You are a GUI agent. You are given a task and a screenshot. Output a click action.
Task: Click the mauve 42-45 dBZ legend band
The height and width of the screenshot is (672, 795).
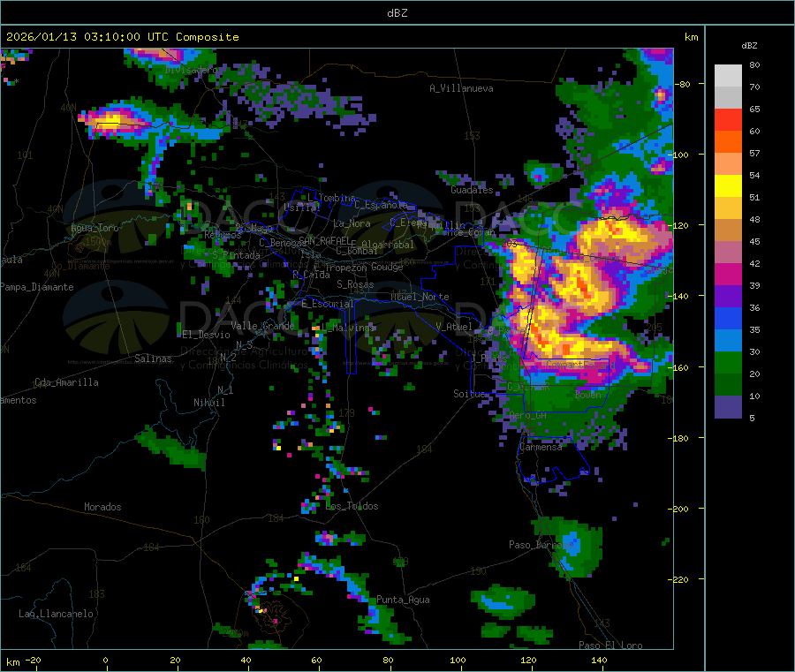click(728, 253)
